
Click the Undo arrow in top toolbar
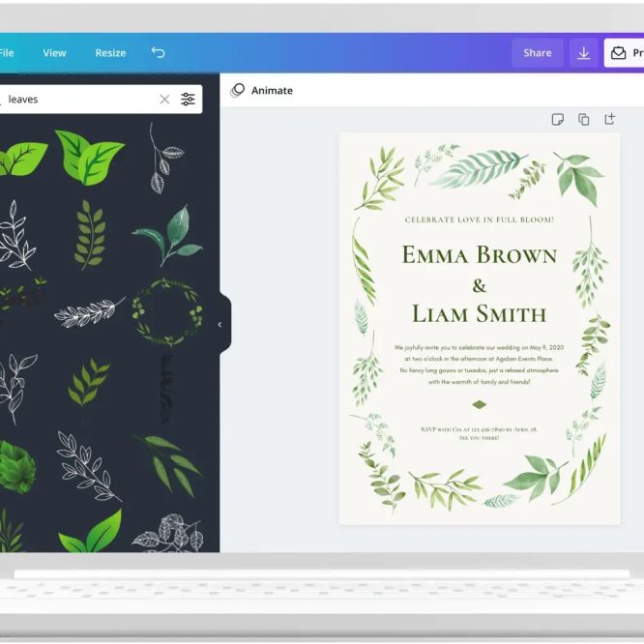(159, 53)
